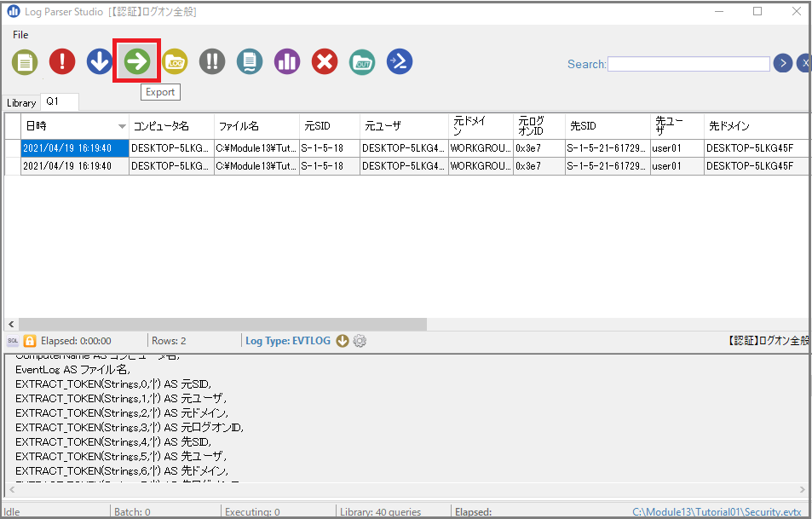This screenshot has height=519, width=812.
Task: Click query editor scrollbar right arrow
Action: coord(802,489)
